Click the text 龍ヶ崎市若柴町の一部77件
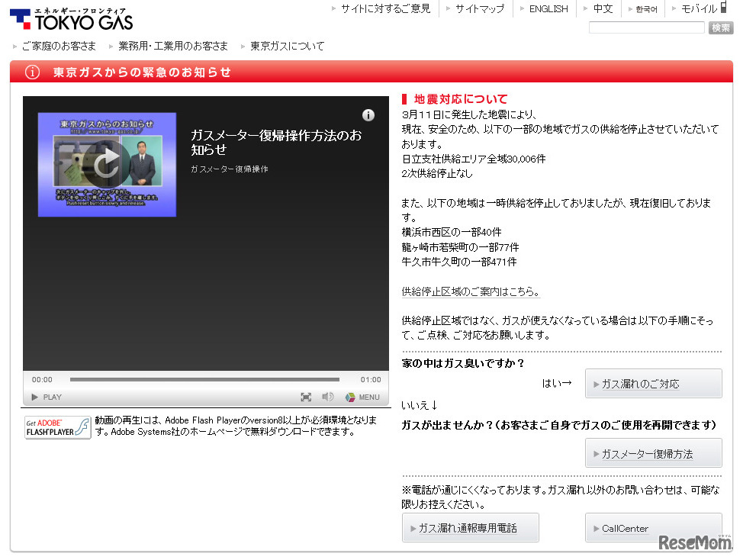The height and width of the screenshot is (560, 743). pos(460,247)
